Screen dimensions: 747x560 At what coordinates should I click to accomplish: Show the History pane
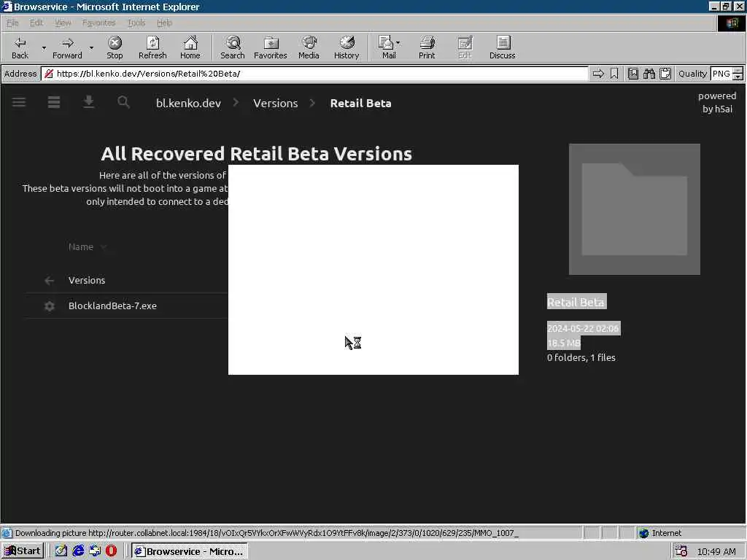347,47
